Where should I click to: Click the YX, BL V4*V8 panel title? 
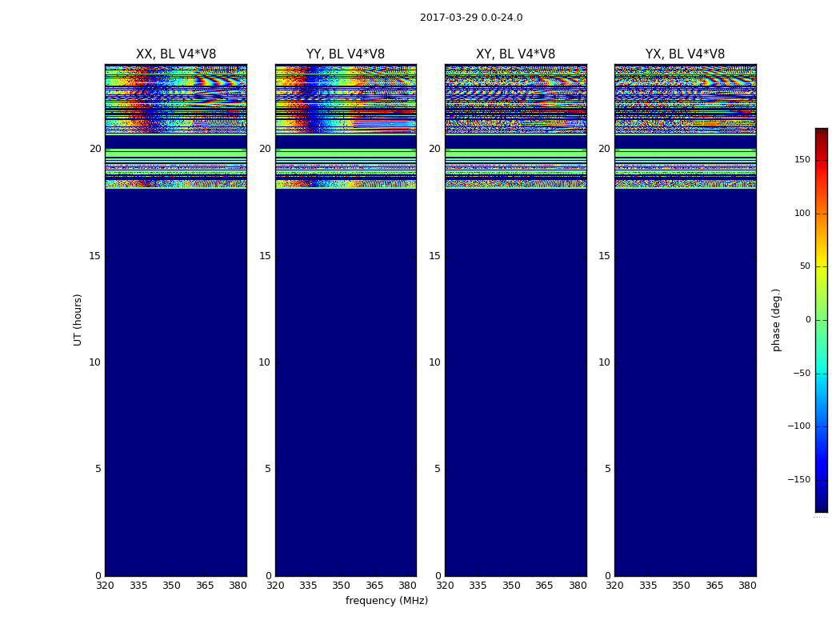coord(685,54)
